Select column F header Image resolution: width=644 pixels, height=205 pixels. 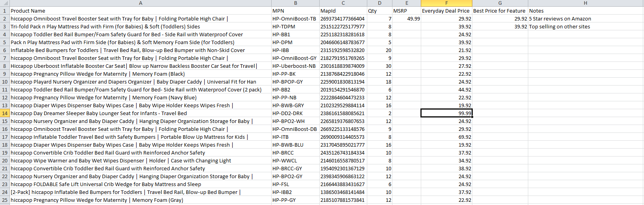click(446, 3)
